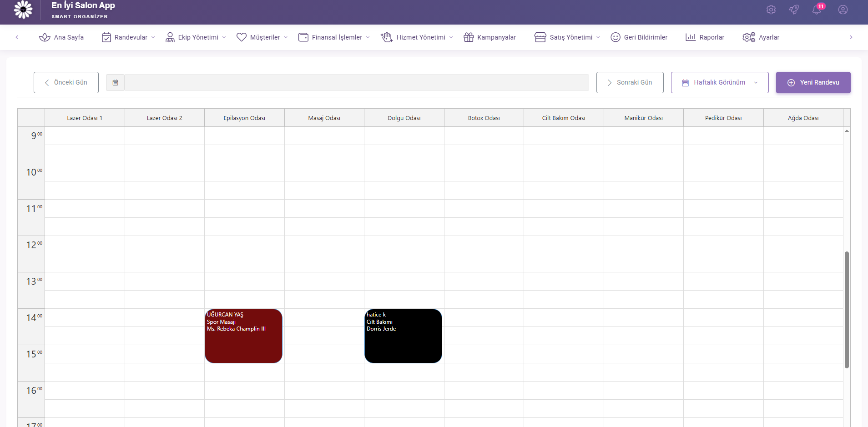Click the calendar vertical scrollbar thumb
868x427 pixels.
pos(847,309)
